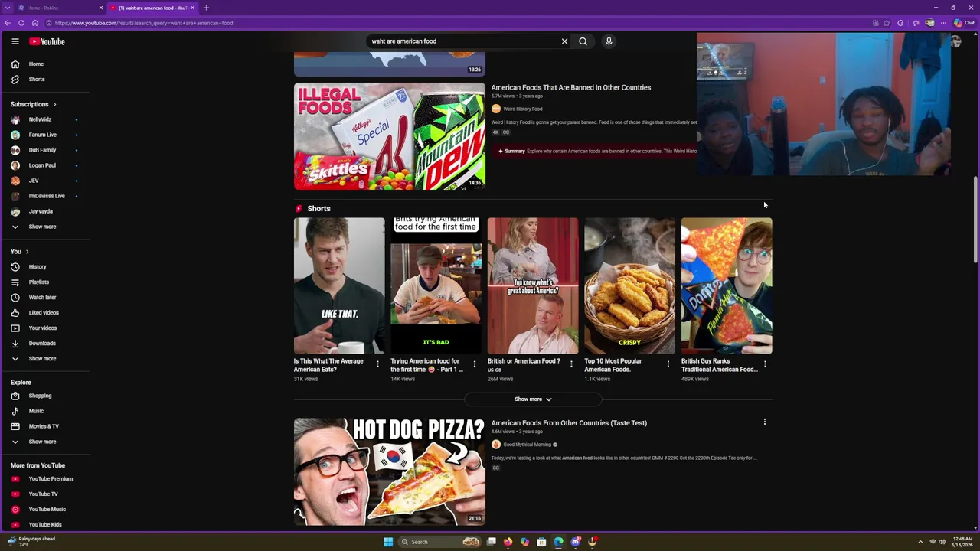The height and width of the screenshot is (551, 980).
Task: Open Good Mythical Morning channel link
Action: [x=528, y=445]
